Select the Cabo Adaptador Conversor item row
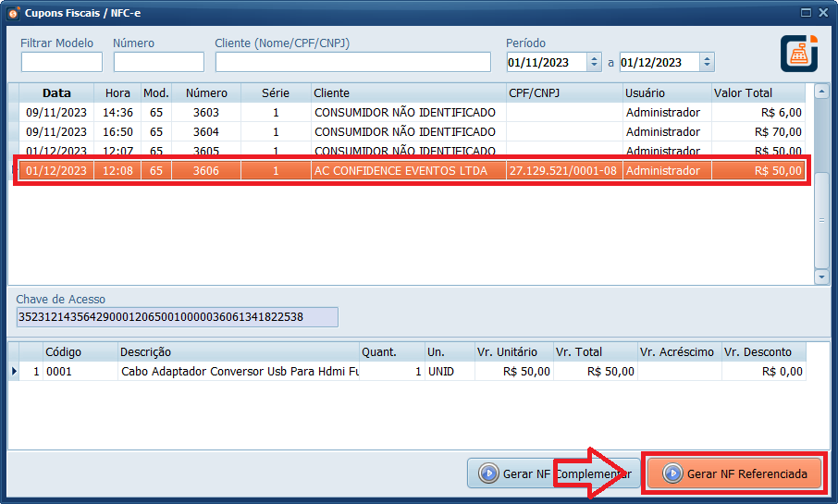Screen dimensions: 838x504 239,372
